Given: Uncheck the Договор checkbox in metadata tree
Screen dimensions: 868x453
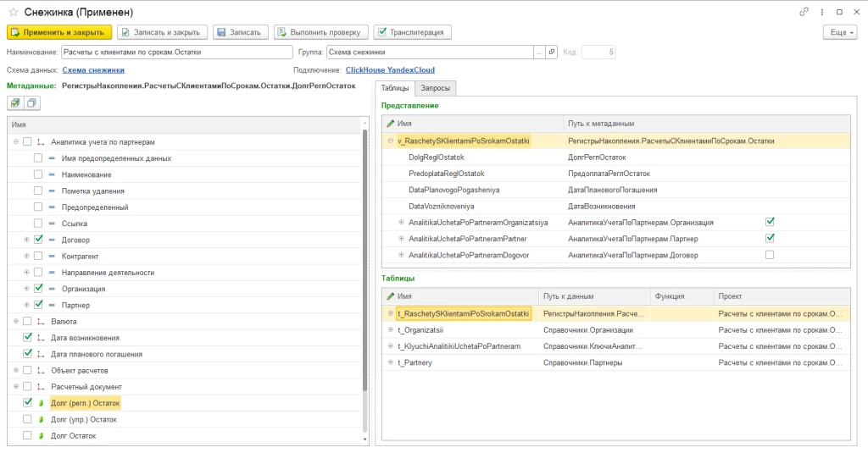Looking at the screenshot, I should click(x=38, y=240).
